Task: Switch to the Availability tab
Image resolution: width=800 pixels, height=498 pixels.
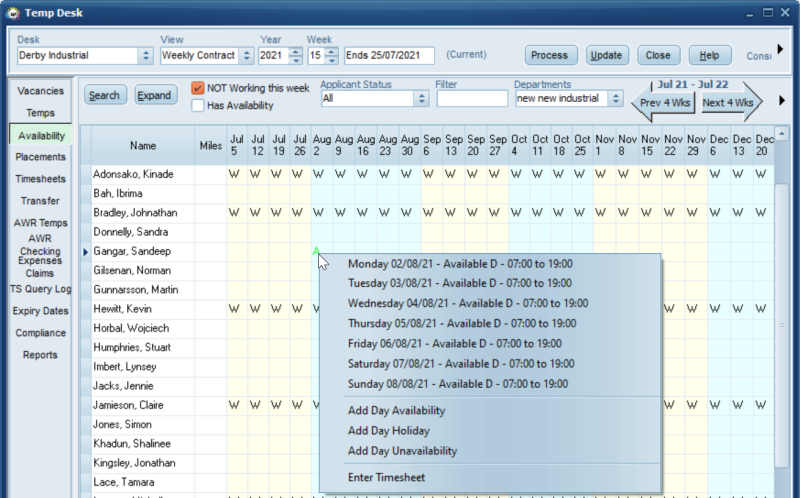Action: tap(41, 135)
